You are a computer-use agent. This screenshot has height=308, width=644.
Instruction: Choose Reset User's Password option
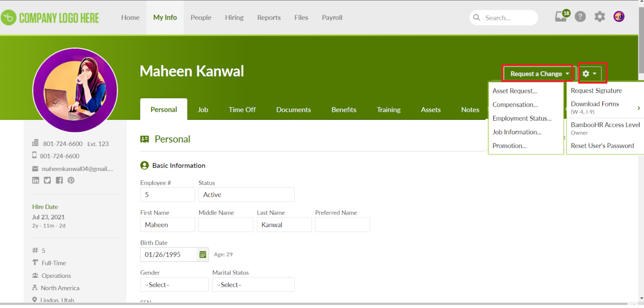(602, 146)
